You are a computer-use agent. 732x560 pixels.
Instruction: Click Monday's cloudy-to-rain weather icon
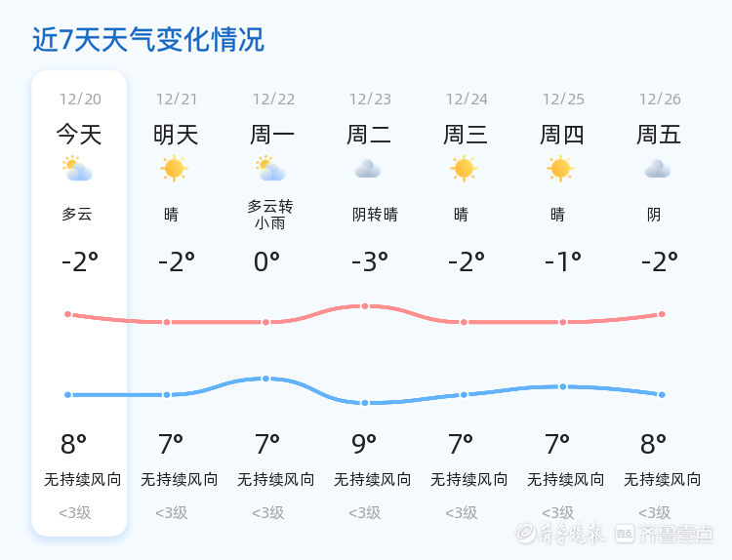(x=270, y=169)
